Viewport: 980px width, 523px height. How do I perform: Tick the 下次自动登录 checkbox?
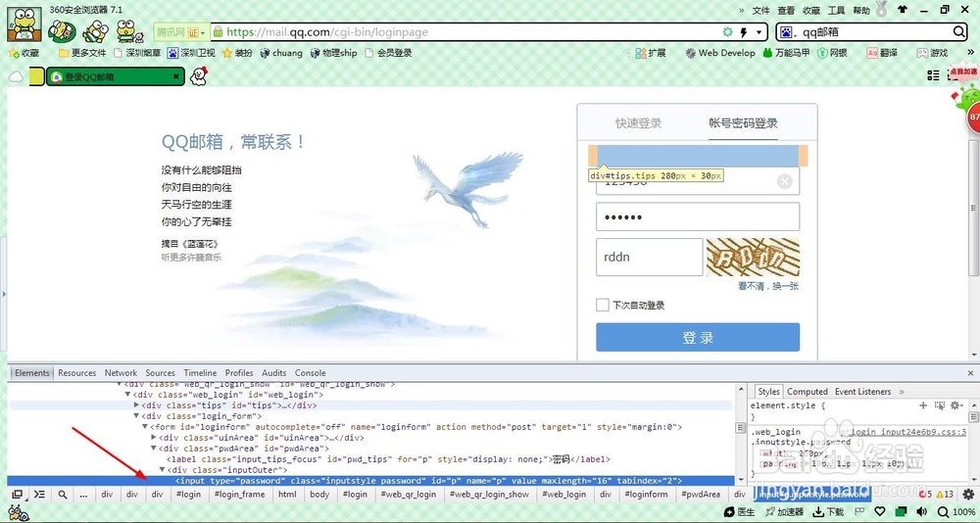point(602,305)
